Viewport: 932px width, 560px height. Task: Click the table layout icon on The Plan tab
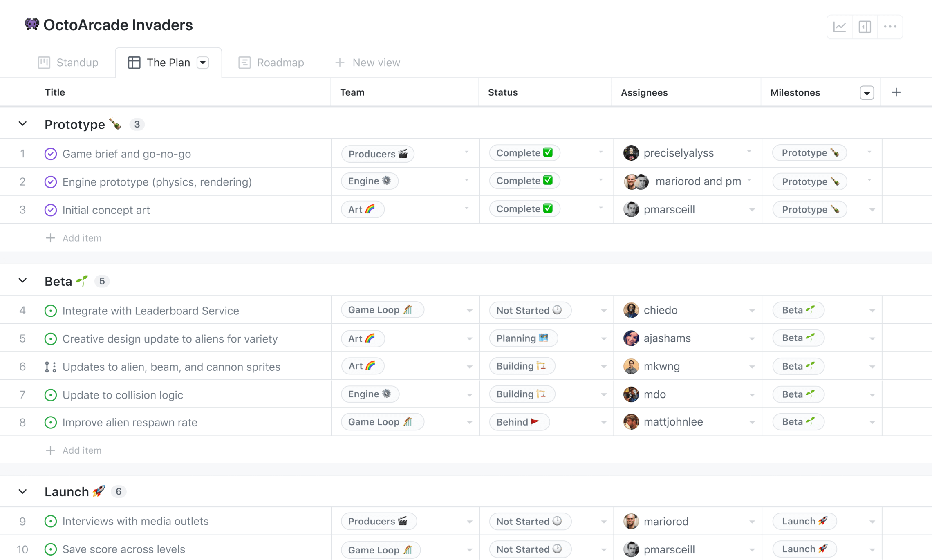134,62
